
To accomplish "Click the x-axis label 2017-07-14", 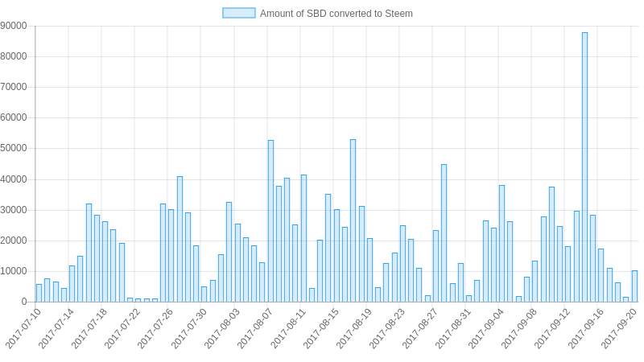I will (x=56, y=329).
